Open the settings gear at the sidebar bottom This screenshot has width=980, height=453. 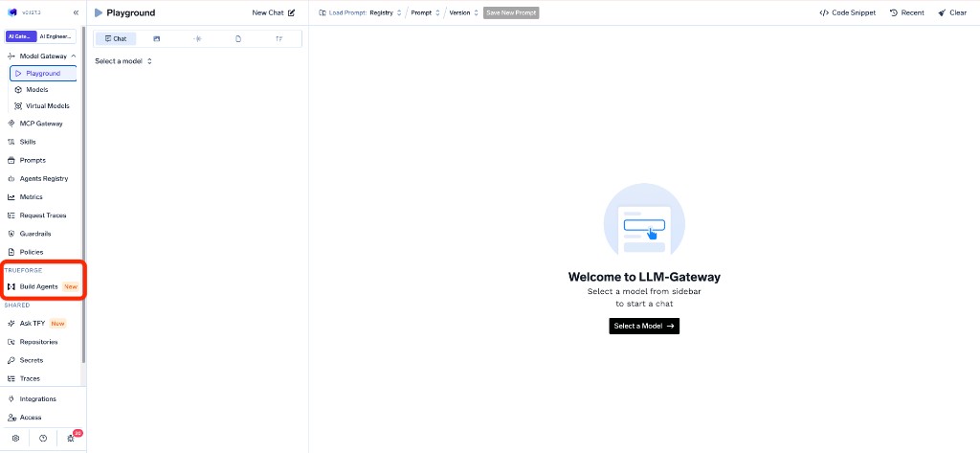[15, 439]
